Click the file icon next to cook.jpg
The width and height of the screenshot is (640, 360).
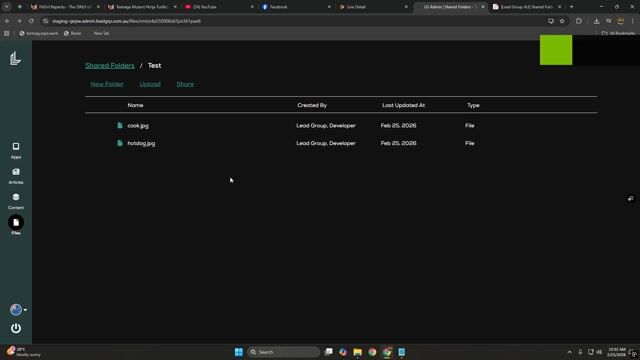[120, 125]
